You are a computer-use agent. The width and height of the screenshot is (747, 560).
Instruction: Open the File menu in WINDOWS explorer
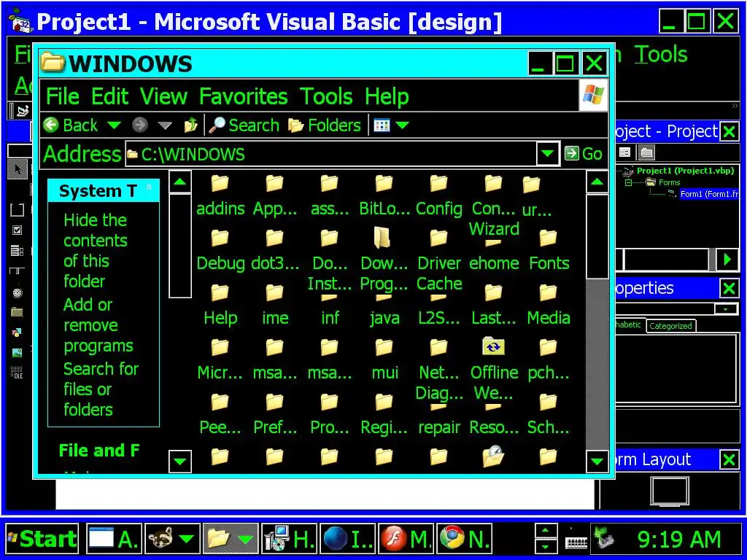coord(63,96)
